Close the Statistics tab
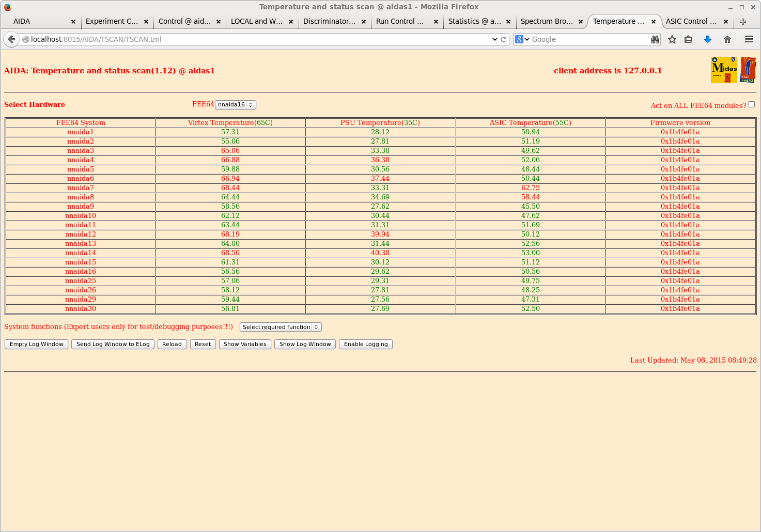The image size is (761, 532). tap(508, 22)
